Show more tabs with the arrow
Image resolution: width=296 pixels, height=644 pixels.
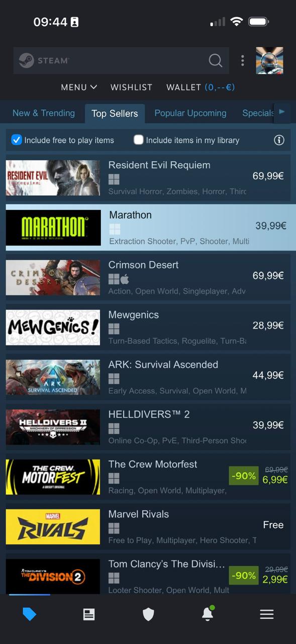coord(281,112)
